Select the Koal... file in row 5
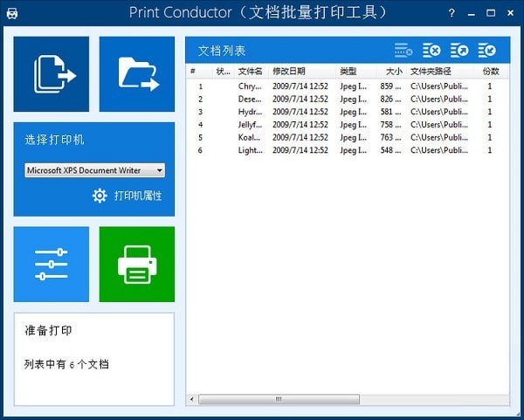This screenshot has width=524, height=420. [250, 137]
